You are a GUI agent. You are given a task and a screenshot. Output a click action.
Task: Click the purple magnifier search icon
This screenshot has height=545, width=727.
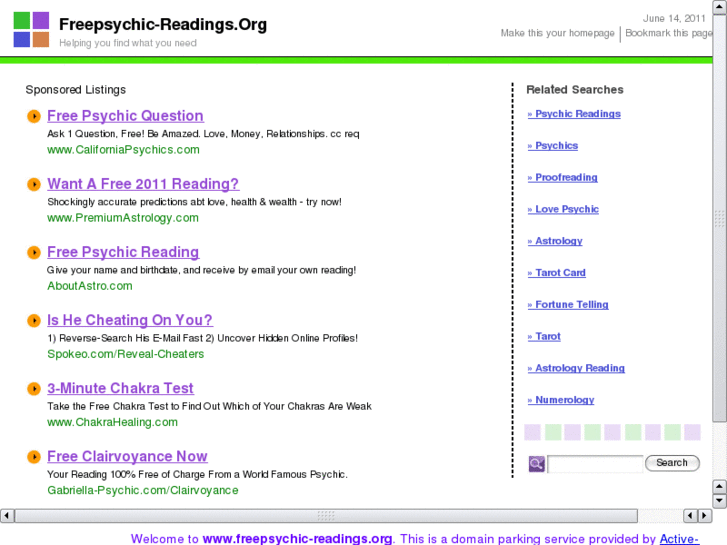(536, 463)
